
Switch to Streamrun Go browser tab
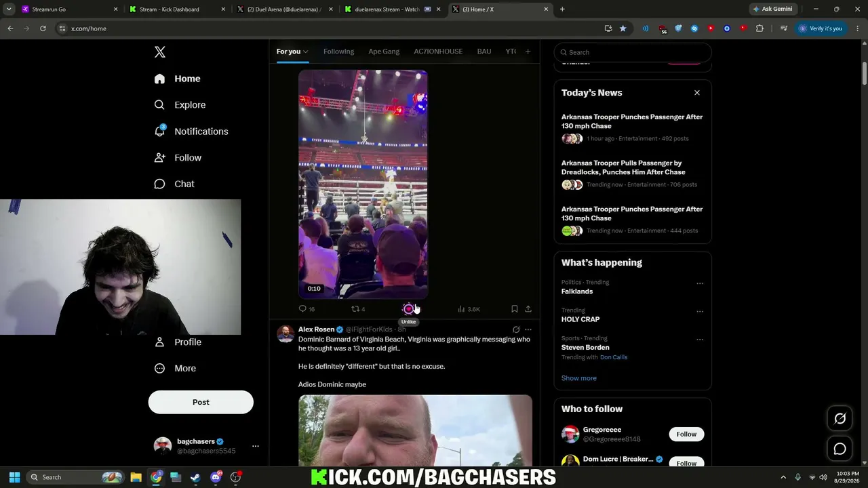[69, 9]
